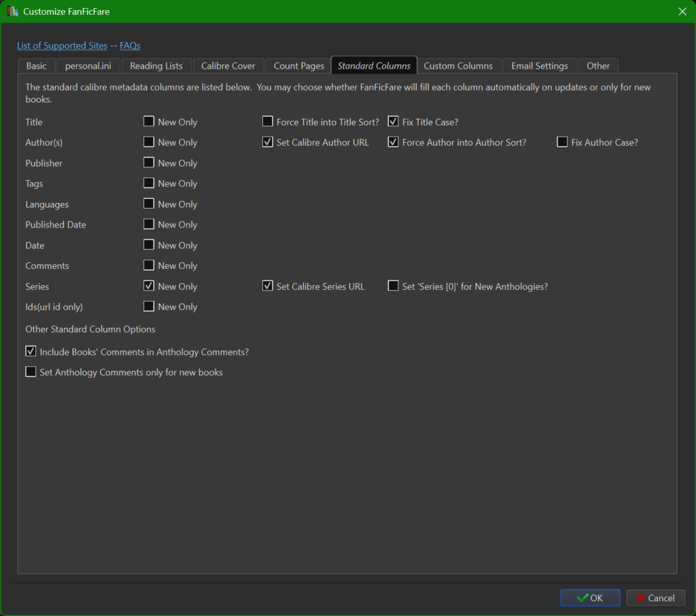Open the Custom Columns tab
The width and height of the screenshot is (696, 616).
coord(459,65)
